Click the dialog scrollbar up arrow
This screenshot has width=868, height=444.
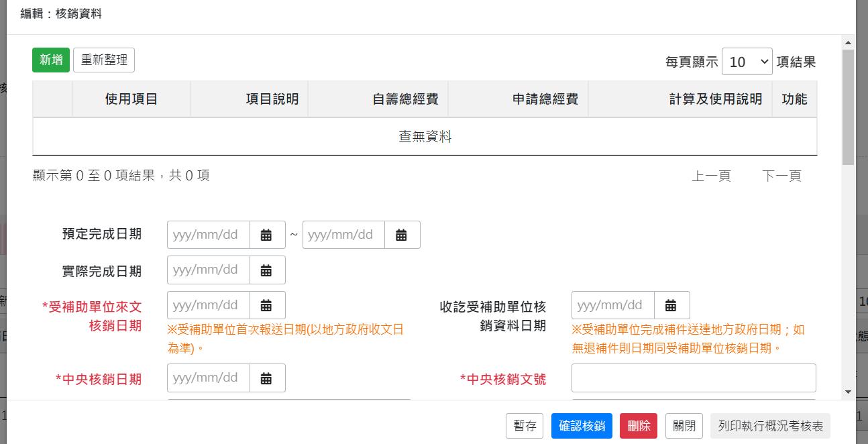848,43
